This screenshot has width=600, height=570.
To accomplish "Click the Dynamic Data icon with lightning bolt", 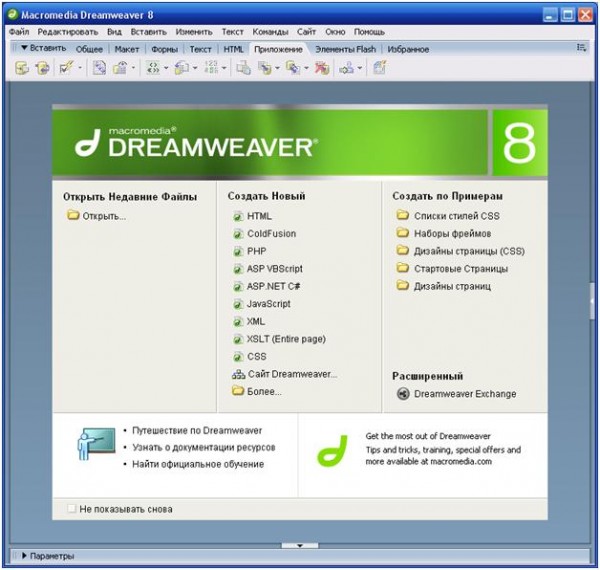I will 66,68.
